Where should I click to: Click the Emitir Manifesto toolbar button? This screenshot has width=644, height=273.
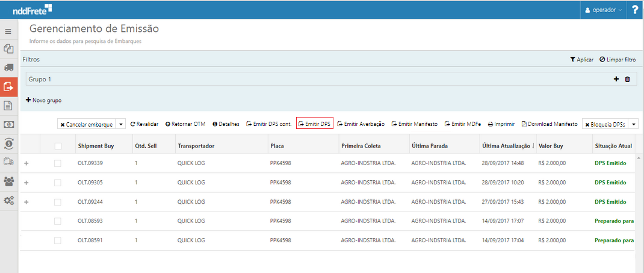(414, 124)
